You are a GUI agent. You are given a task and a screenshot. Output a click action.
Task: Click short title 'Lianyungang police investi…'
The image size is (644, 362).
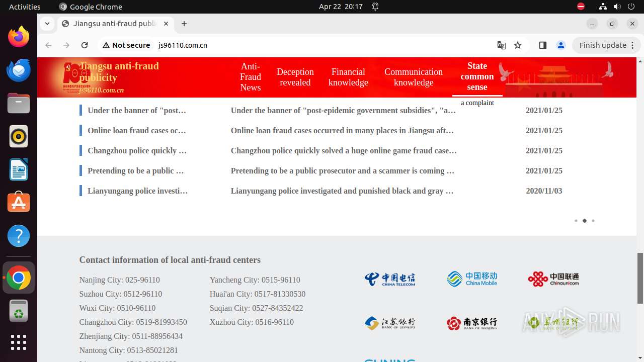(137, 191)
